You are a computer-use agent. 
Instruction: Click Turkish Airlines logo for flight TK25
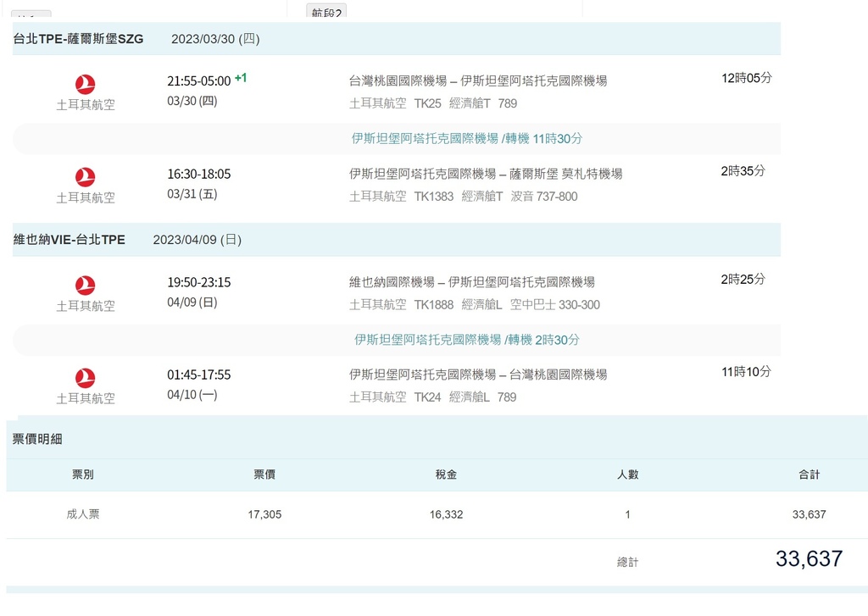click(x=86, y=84)
